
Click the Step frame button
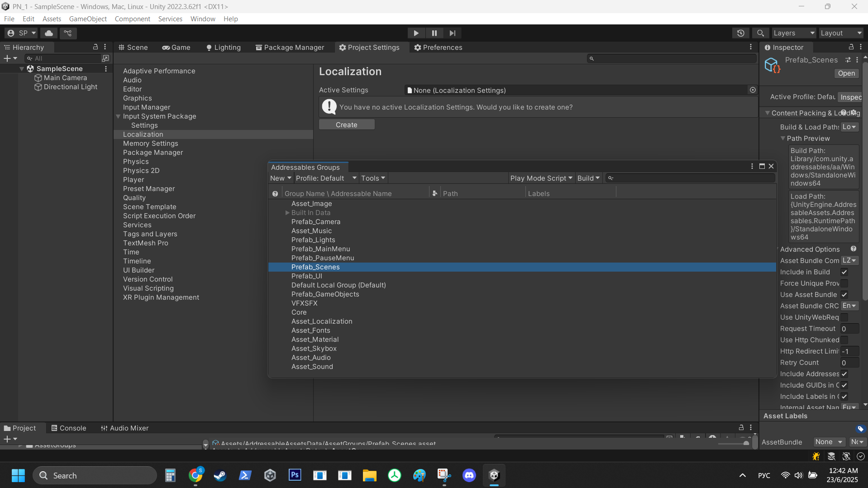pos(453,33)
